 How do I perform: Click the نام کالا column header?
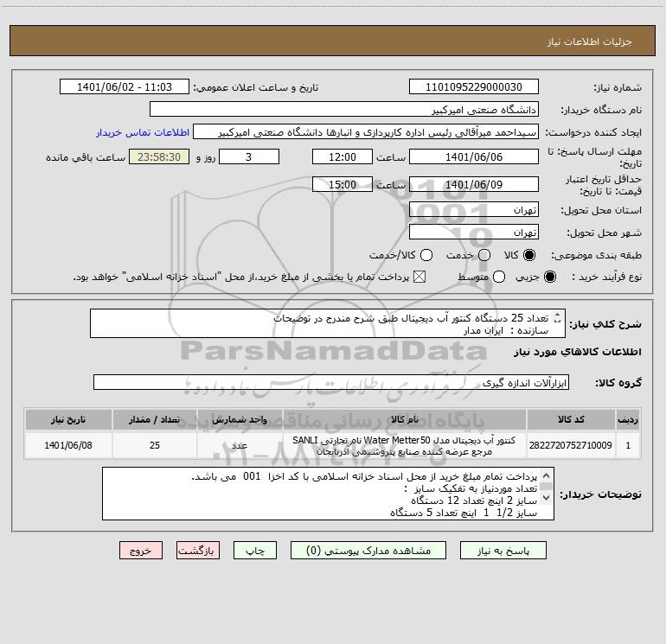point(405,419)
